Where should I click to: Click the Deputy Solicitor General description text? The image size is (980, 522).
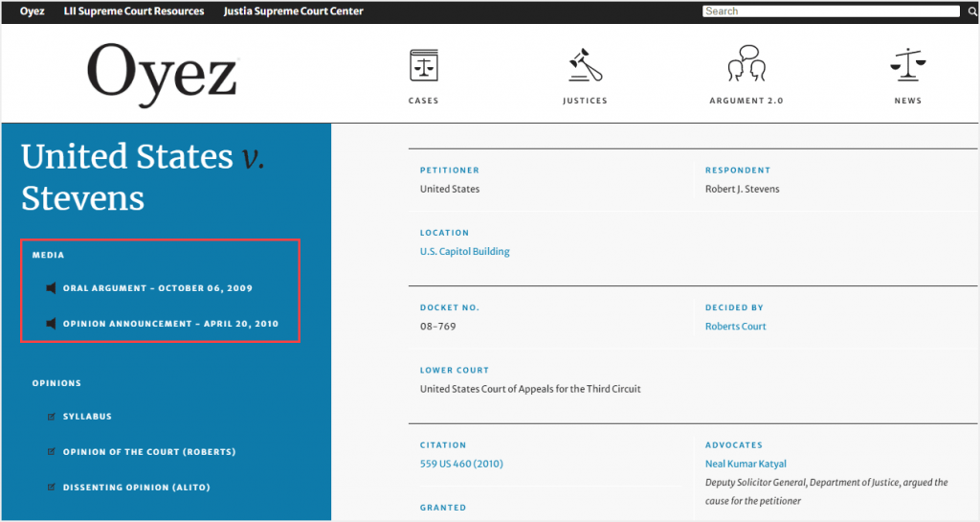click(x=827, y=491)
